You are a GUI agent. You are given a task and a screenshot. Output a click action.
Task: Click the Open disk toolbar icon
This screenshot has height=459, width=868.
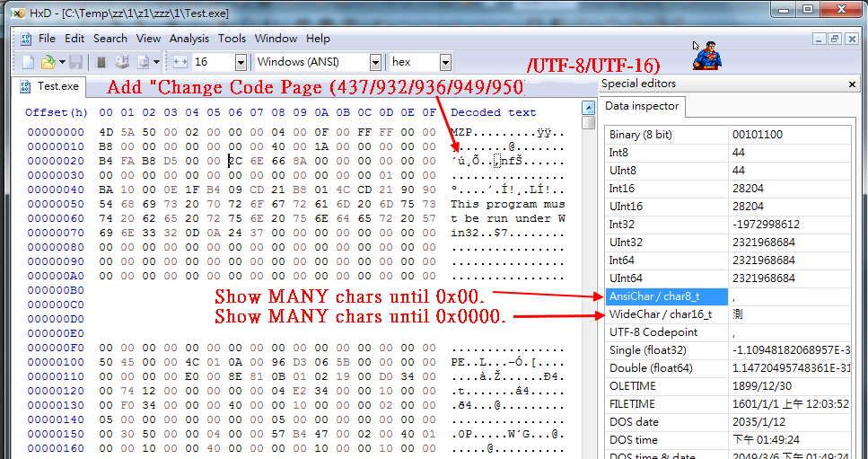click(x=122, y=61)
